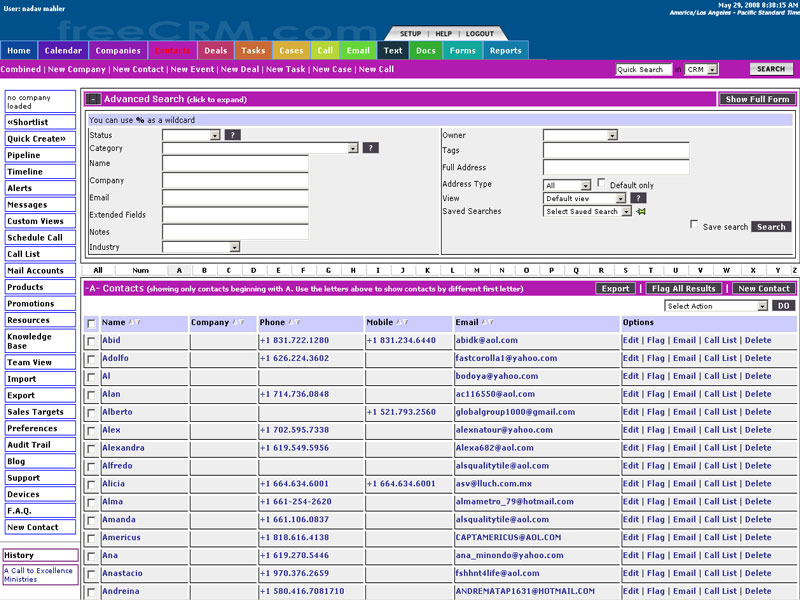Sort contacts by the Company column arrows
The height and width of the screenshot is (600, 800).
238,322
